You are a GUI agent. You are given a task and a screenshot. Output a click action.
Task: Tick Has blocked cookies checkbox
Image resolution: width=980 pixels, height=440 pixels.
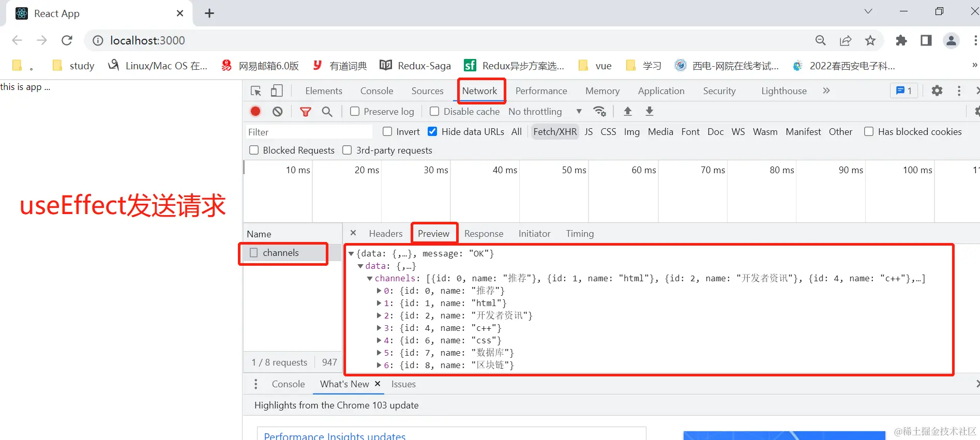click(869, 131)
